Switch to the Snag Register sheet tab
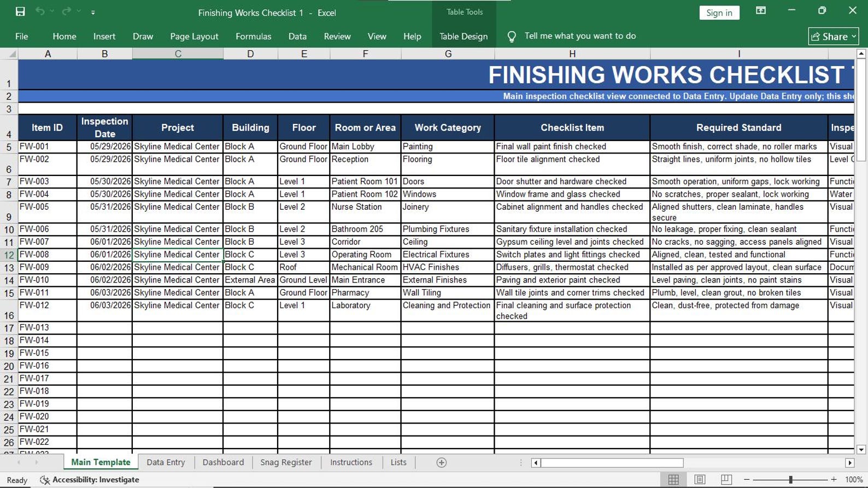Image resolution: width=868 pixels, height=488 pixels. click(x=286, y=462)
